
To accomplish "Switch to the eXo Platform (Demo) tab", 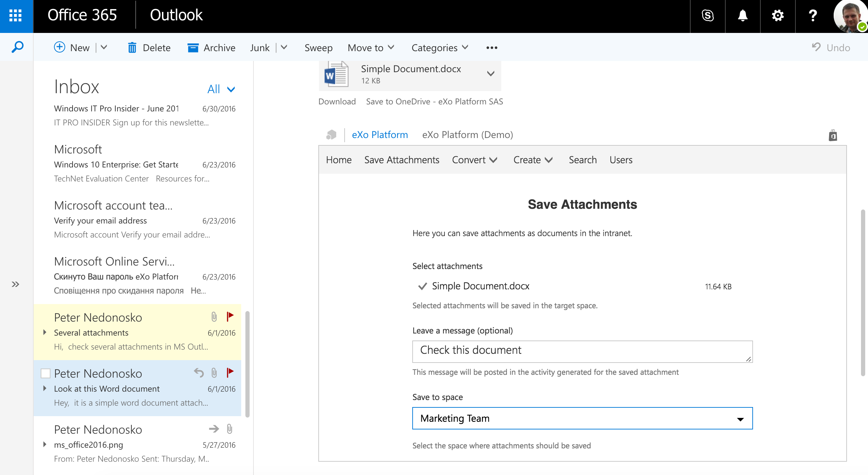I will 467,135.
